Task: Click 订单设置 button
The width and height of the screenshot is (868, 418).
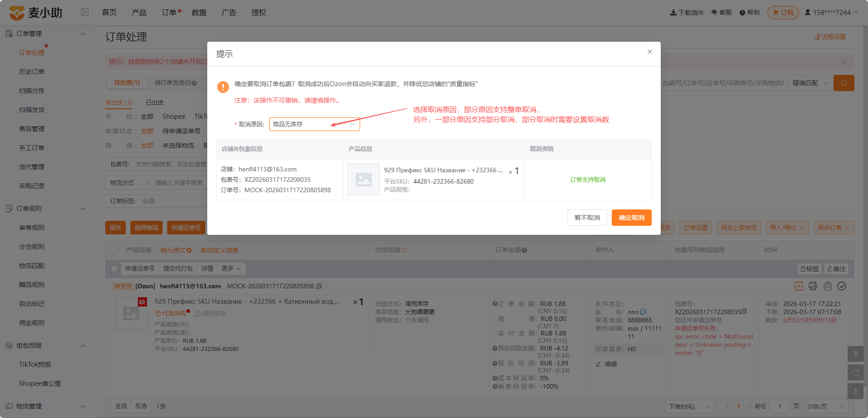Action: [696, 228]
